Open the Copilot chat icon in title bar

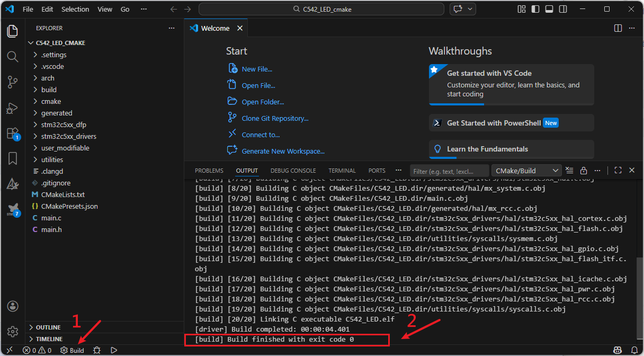458,9
